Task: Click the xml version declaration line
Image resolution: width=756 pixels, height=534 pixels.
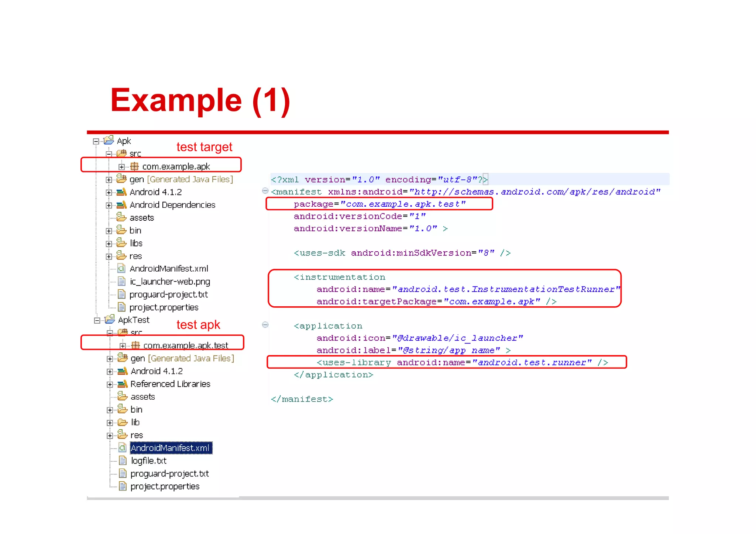Action: (x=379, y=179)
